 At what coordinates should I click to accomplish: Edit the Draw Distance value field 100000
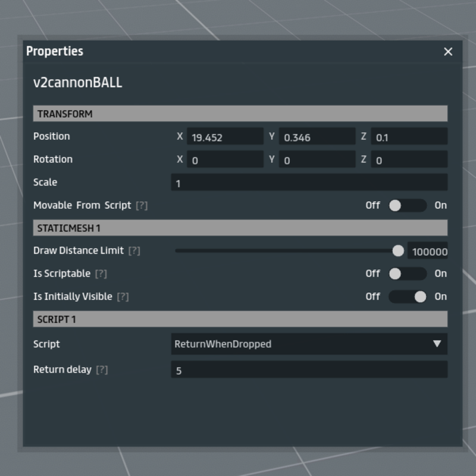[428, 252]
